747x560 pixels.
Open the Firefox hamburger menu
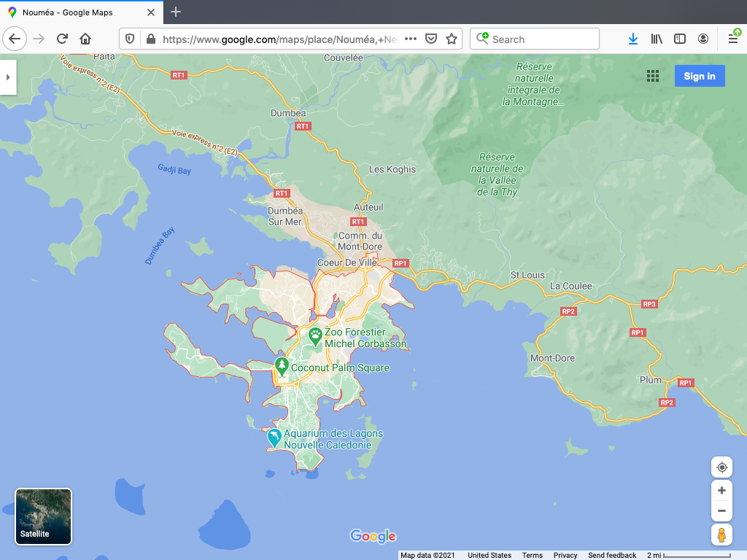[733, 39]
